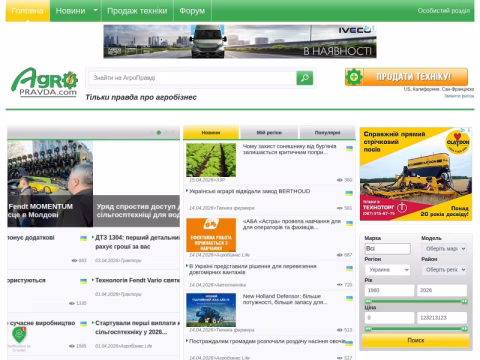Open the IVECO banner advertisement
Screen dimensions: 480x360
click(240, 42)
